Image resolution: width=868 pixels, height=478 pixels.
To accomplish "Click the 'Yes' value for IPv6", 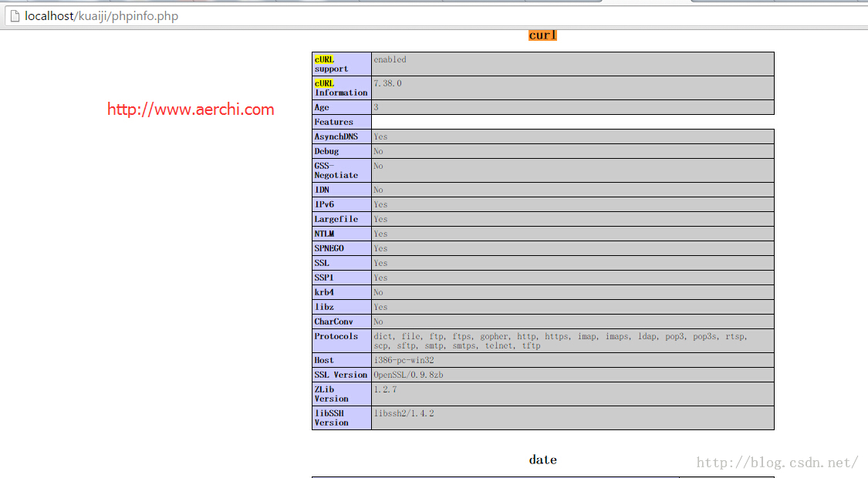I will point(380,204).
